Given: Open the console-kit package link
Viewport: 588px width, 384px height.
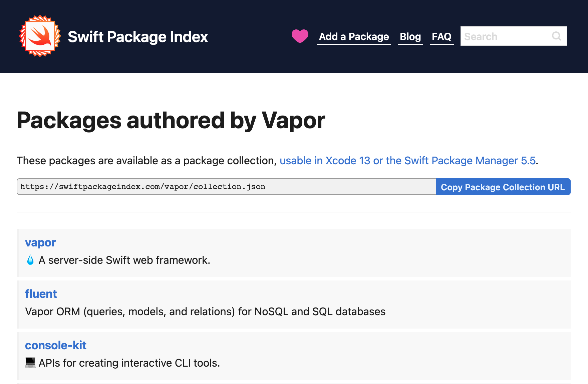Looking at the screenshot, I should click(55, 345).
